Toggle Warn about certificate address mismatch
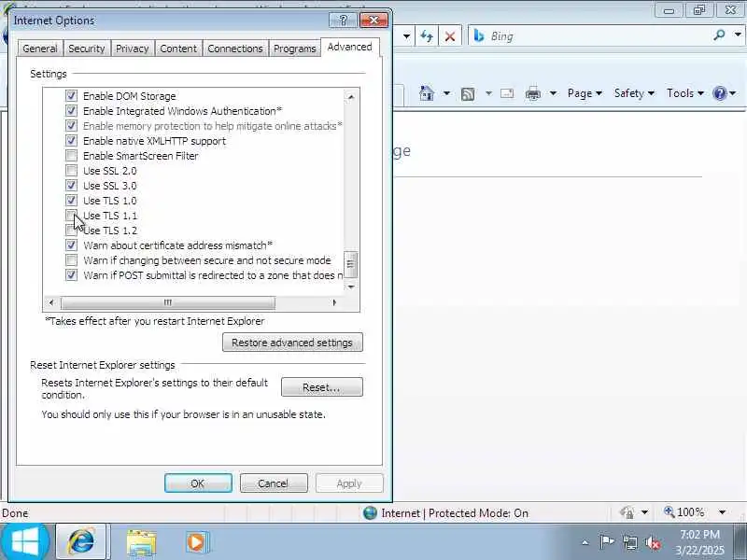The image size is (747, 560). coord(71,245)
